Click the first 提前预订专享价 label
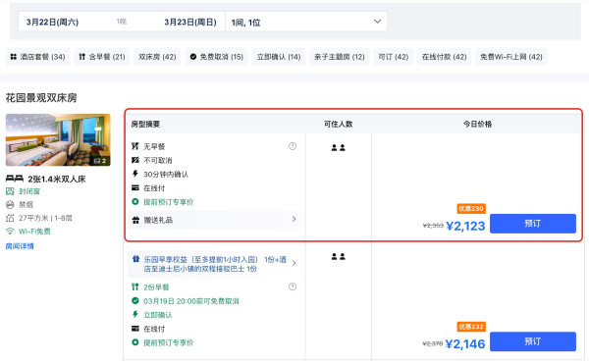Viewport: 589px width, 364px height. (168, 202)
